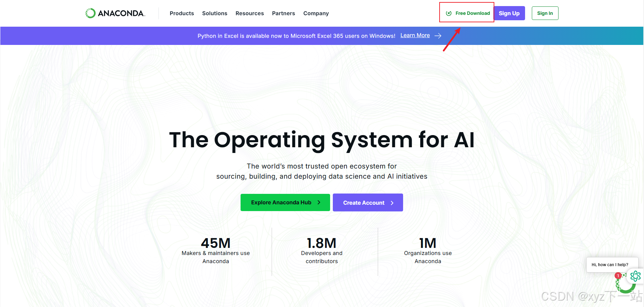Click the Anaconda logo in header
Screen dimensions: 644x307
click(115, 13)
